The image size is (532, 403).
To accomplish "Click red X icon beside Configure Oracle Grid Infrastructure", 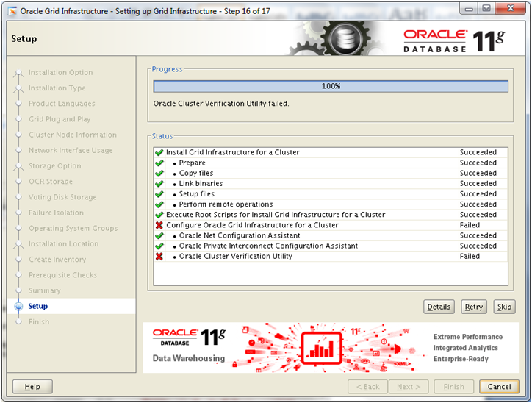I will coord(159,225).
